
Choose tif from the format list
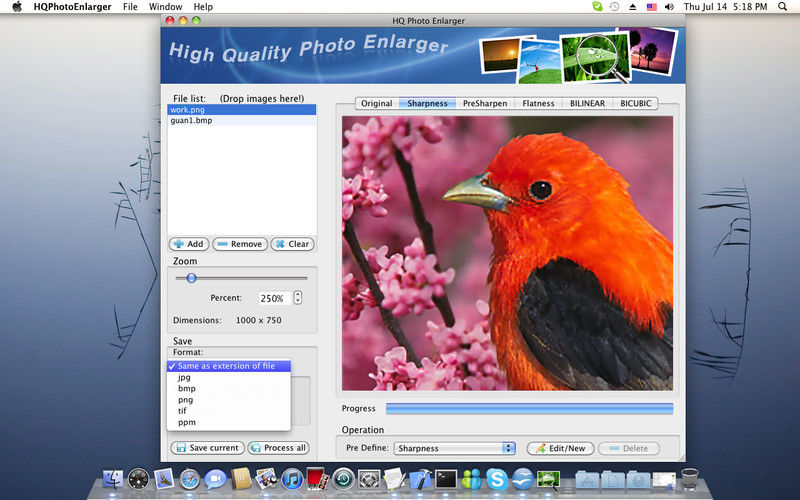coord(229,411)
